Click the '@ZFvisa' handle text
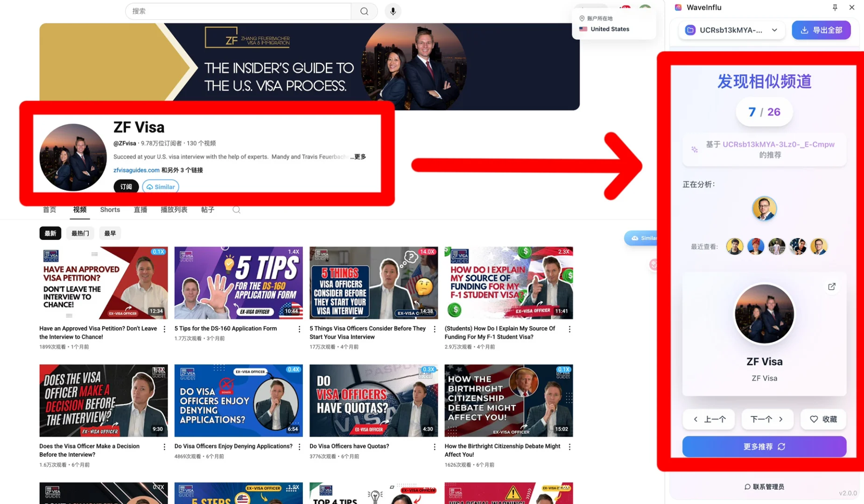The image size is (864, 504). pos(125,143)
